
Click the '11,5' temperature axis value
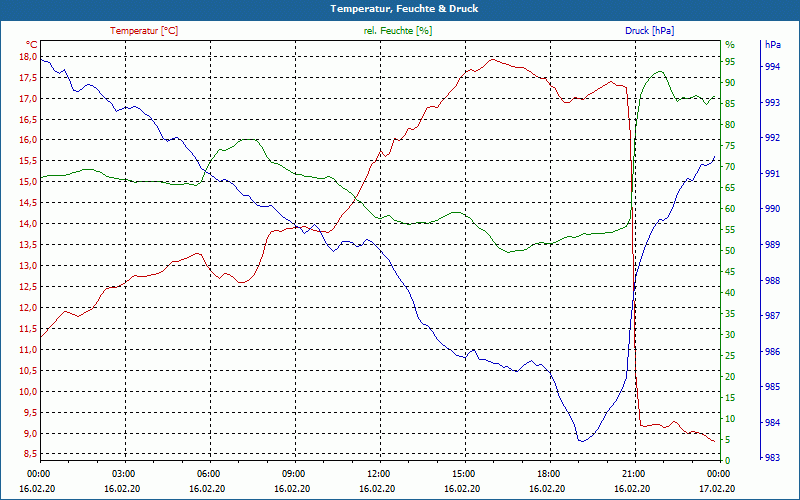28,329
